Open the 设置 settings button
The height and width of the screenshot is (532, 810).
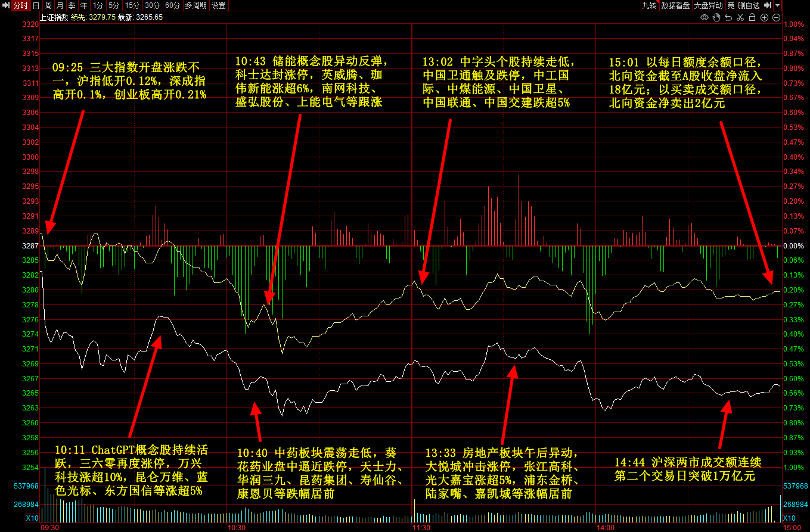click(218, 5)
